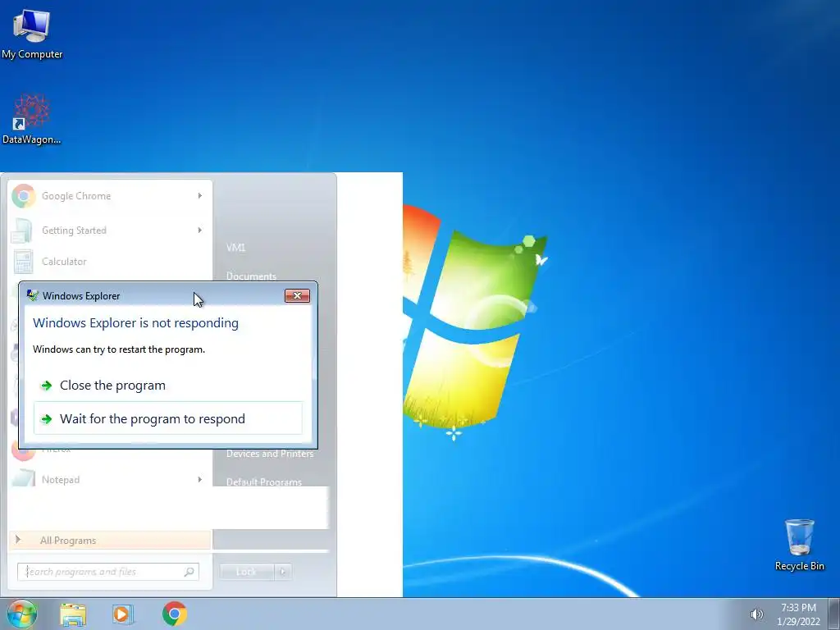Open the Recycle Bin on the desktop
This screenshot has height=630, width=840.
coord(799,545)
